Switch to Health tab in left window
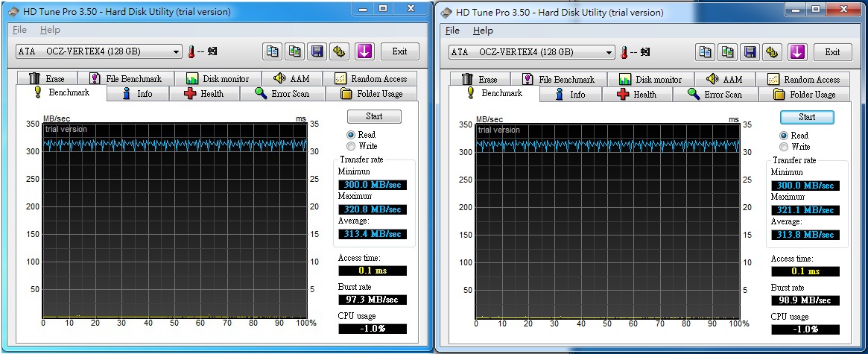The height and width of the screenshot is (354, 868). [x=204, y=94]
